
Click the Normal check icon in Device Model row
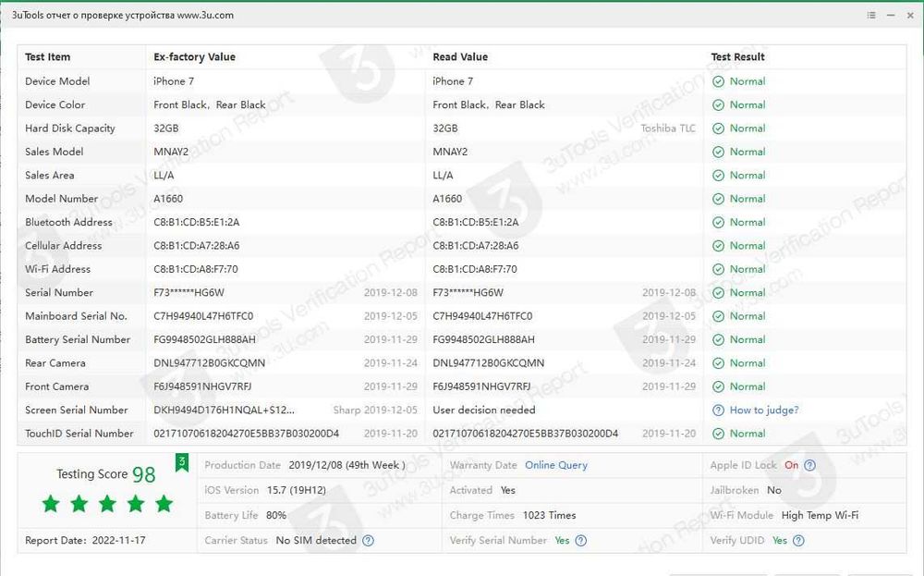pyautogui.click(x=718, y=81)
